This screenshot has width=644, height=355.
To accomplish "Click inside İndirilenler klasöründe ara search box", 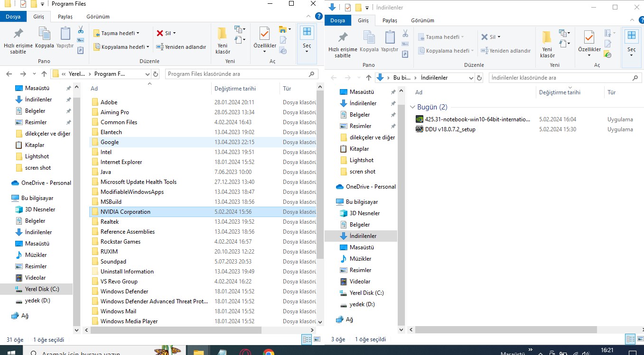I will tap(560, 78).
